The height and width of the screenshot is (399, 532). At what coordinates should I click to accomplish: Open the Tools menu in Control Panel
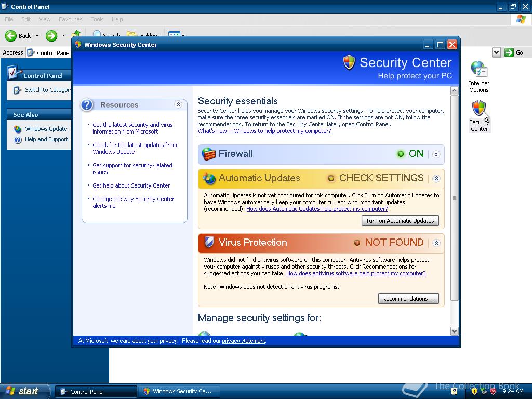coord(97,19)
